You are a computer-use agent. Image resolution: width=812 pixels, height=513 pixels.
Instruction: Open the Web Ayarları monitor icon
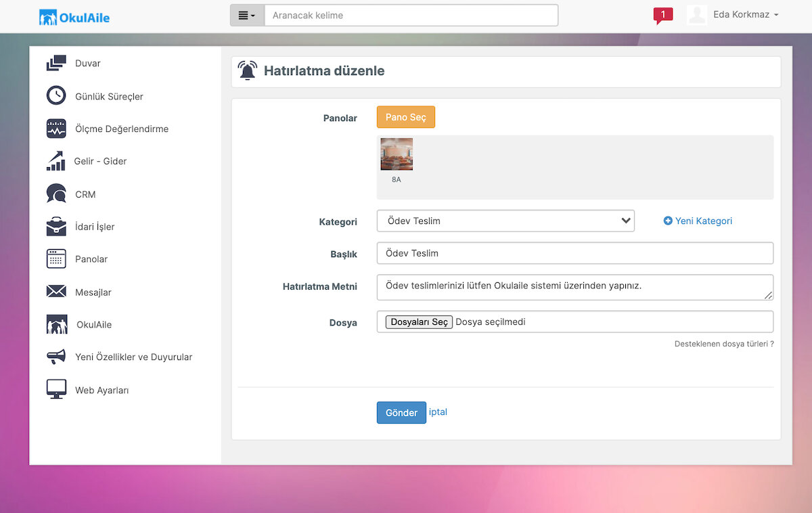[56, 389]
